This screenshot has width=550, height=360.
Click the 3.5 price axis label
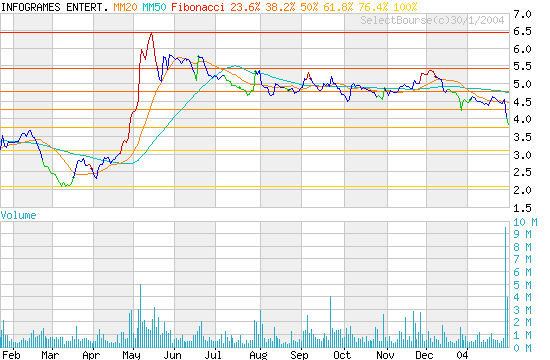coord(522,137)
